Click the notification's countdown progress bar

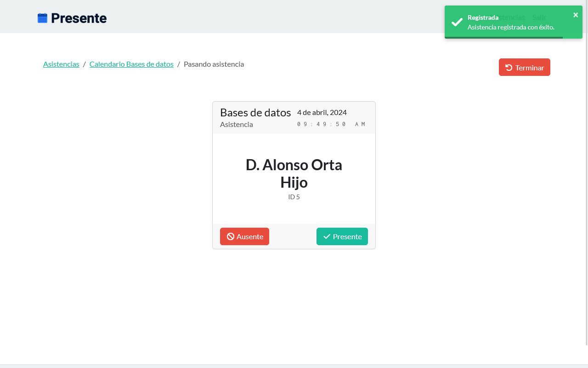[x=503, y=38]
